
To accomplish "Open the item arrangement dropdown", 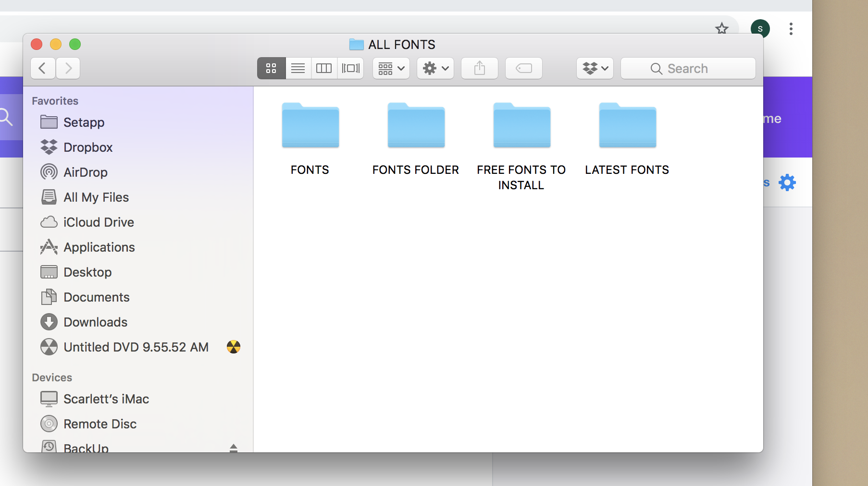I will click(x=391, y=68).
